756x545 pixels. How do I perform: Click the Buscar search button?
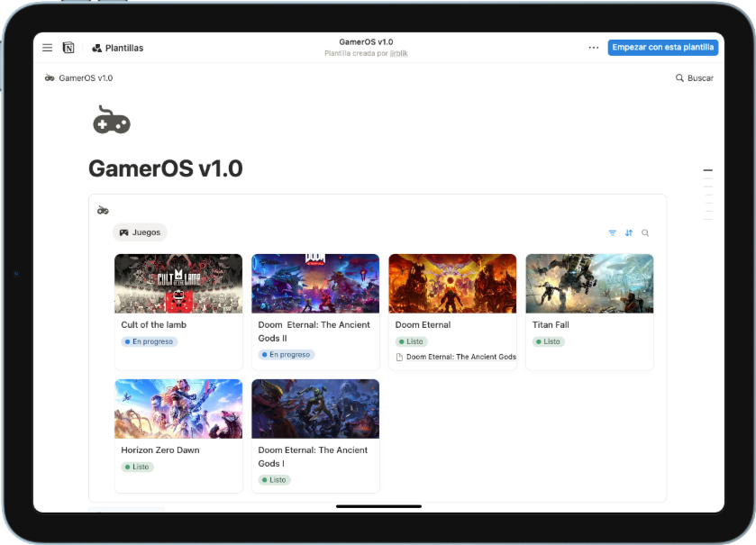click(694, 78)
